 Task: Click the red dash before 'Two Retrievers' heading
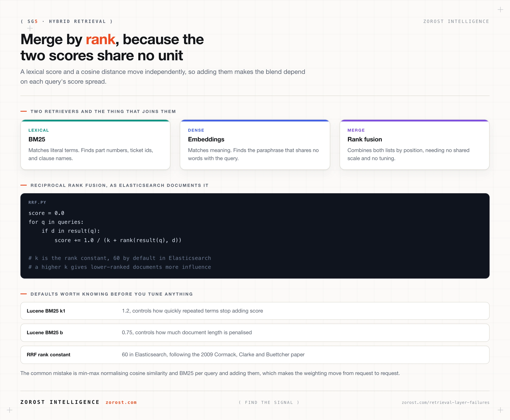pos(24,111)
